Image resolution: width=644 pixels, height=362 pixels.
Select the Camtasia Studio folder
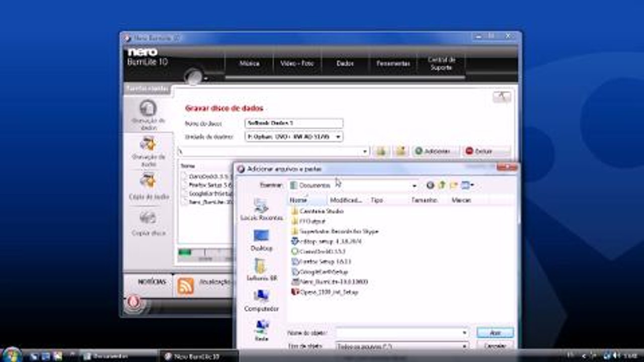317,211
